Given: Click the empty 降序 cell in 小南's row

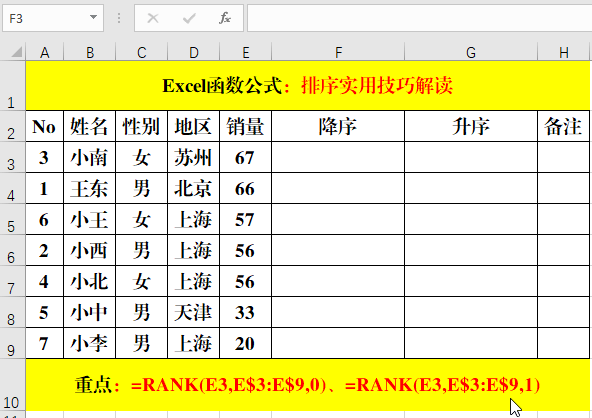Looking at the screenshot, I should 338,157.
